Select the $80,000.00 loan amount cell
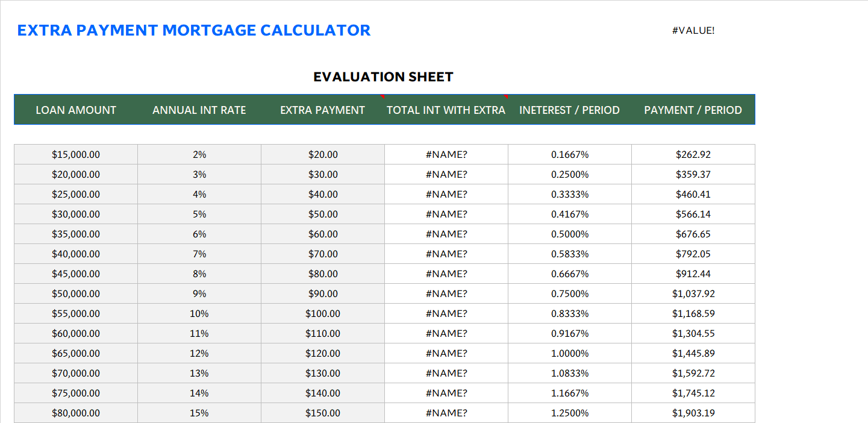 (x=76, y=413)
